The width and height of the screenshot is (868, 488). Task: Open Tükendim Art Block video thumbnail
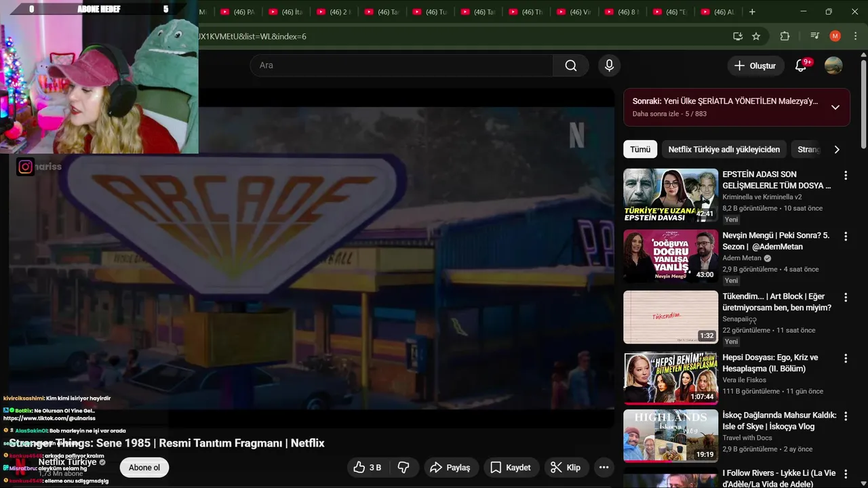click(x=671, y=317)
